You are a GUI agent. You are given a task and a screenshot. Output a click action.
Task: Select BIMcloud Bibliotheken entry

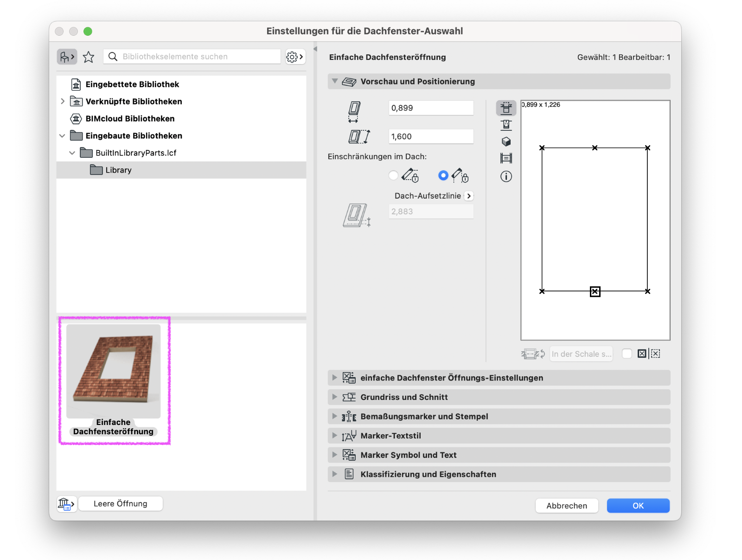[130, 119]
